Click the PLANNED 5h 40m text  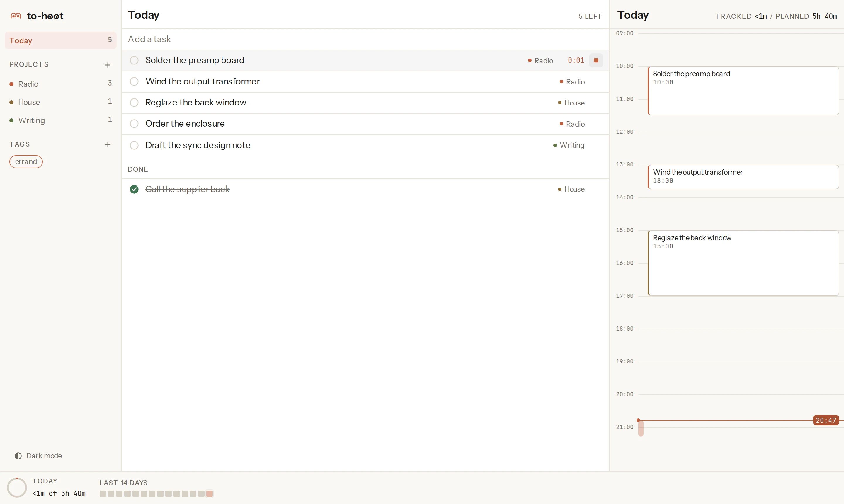coord(806,16)
